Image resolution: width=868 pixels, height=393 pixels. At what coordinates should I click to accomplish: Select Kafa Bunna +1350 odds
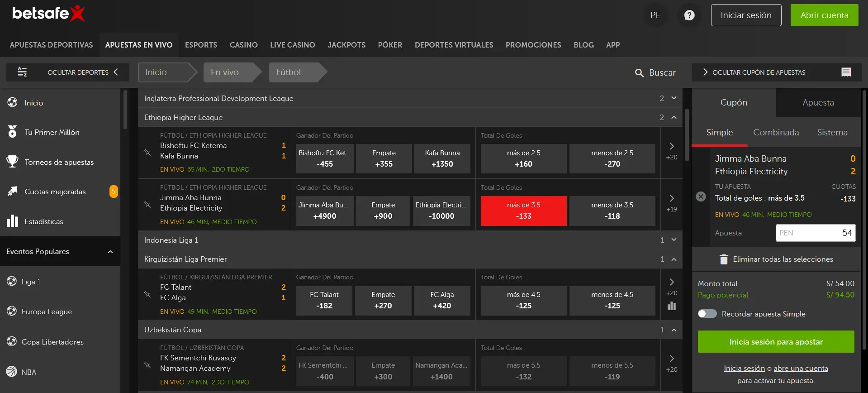(442, 158)
